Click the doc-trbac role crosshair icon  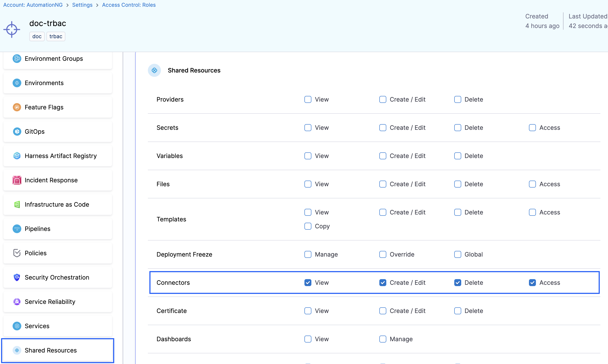click(12, 30)
